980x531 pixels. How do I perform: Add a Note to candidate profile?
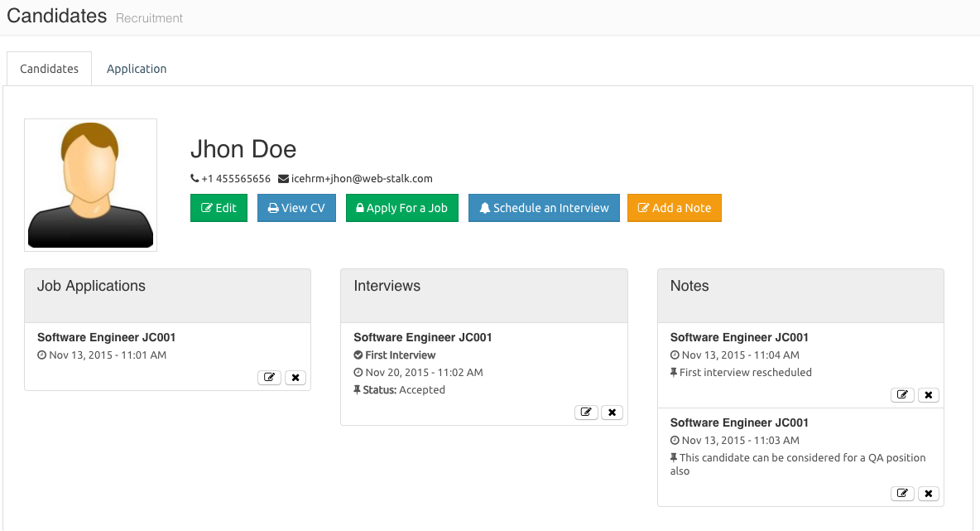click(674, 208)
